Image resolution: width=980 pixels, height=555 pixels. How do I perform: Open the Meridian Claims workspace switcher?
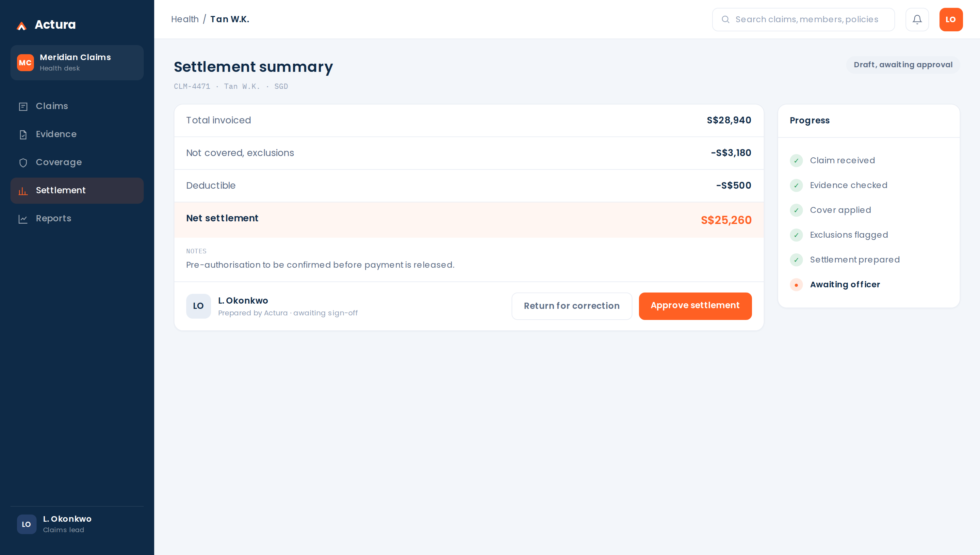pos(77,62)
